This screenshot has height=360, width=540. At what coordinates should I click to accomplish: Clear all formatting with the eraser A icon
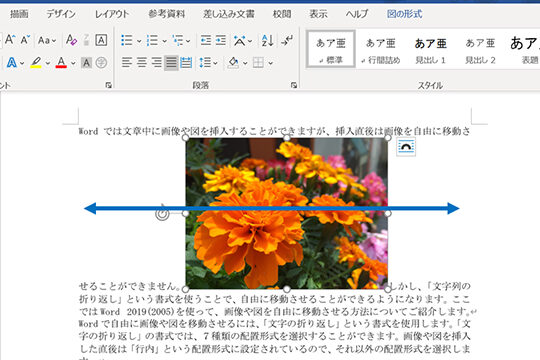coord(71,40)
